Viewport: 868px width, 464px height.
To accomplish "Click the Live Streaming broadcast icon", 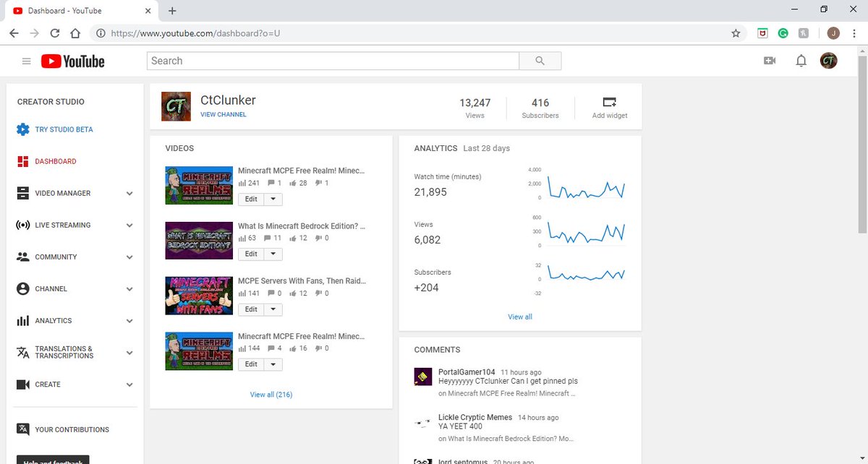I will [23, 225].
